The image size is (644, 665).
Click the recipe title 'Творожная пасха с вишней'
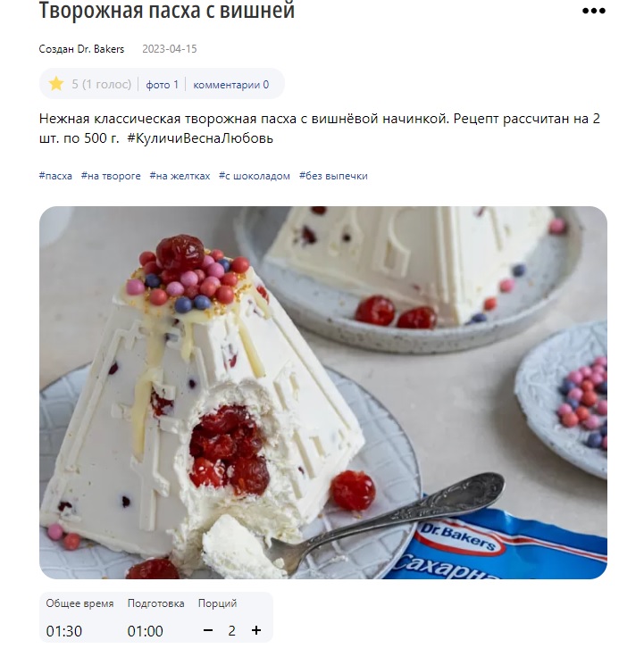point(167,11)
